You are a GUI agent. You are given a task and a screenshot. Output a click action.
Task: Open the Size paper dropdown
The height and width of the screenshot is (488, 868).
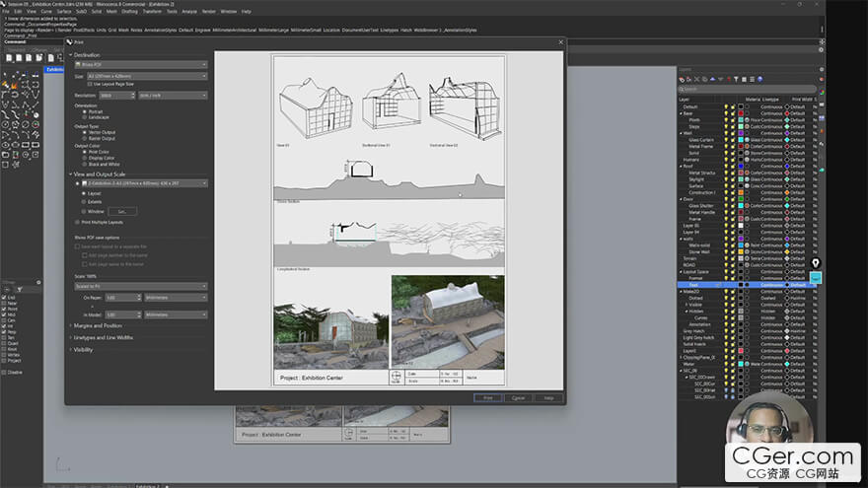(146, 75)
